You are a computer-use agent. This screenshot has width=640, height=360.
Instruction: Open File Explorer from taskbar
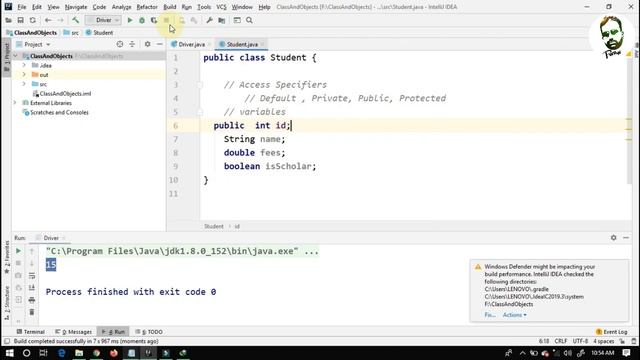(x=79, y=353)
